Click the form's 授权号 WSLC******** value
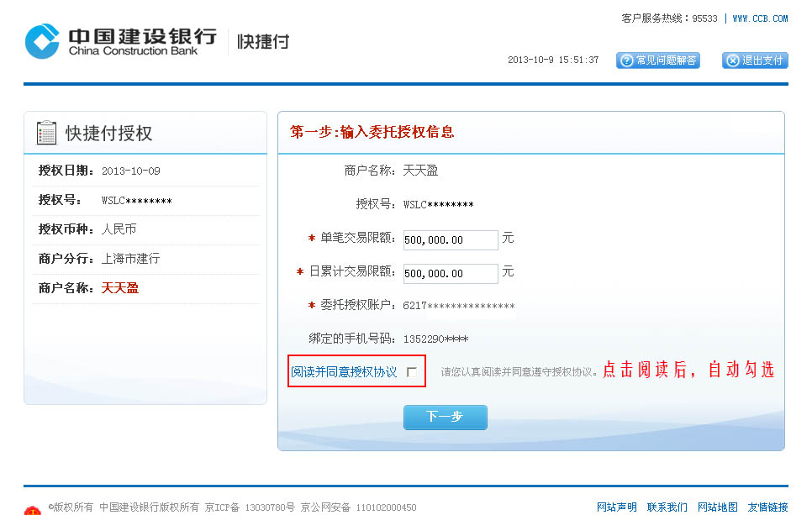This screenshot has height=515, width=812. [439, 204]
